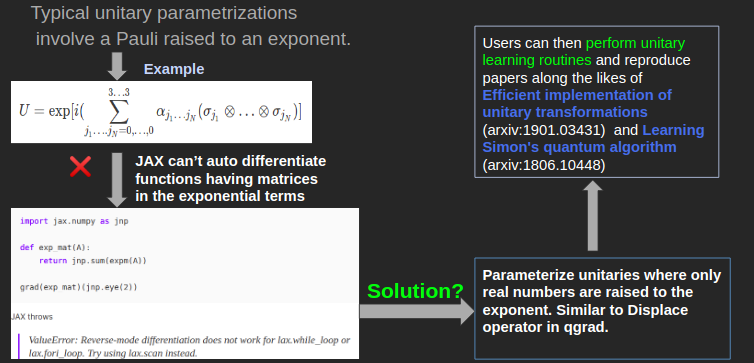Open Efficient implementation of unitary transformations link
This screenshot has height=363, width=754.
coord(577,103)
